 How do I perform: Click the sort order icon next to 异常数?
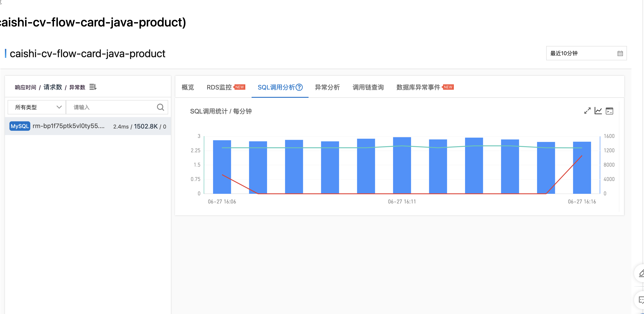point(93,87)
